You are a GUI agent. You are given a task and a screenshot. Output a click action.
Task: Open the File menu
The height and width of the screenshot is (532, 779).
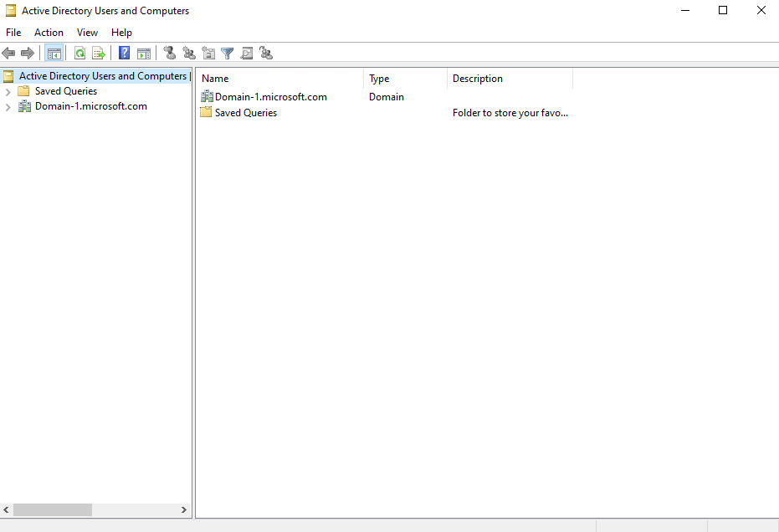pos(13,32)
